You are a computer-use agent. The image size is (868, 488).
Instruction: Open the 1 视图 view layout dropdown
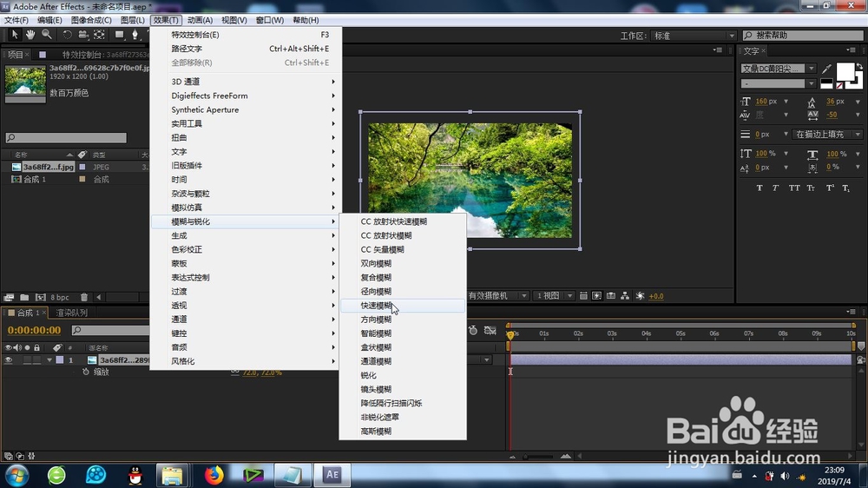[x=554, y=296]
